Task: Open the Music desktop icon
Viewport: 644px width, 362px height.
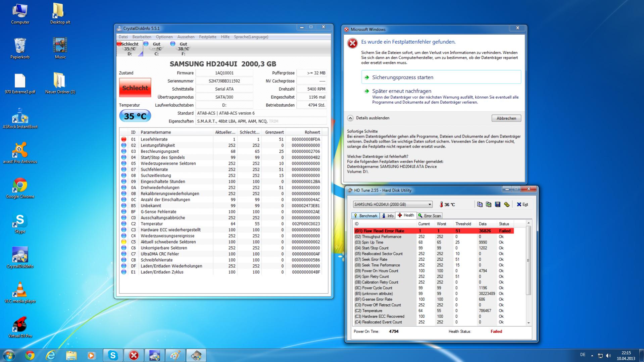Action: 60,49
